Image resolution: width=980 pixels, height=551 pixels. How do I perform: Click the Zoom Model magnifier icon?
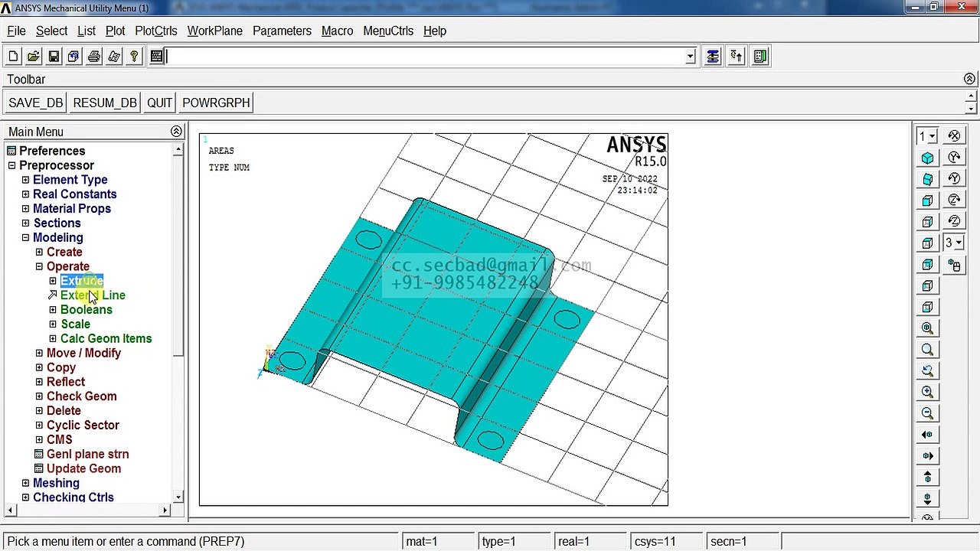[928, 350]
